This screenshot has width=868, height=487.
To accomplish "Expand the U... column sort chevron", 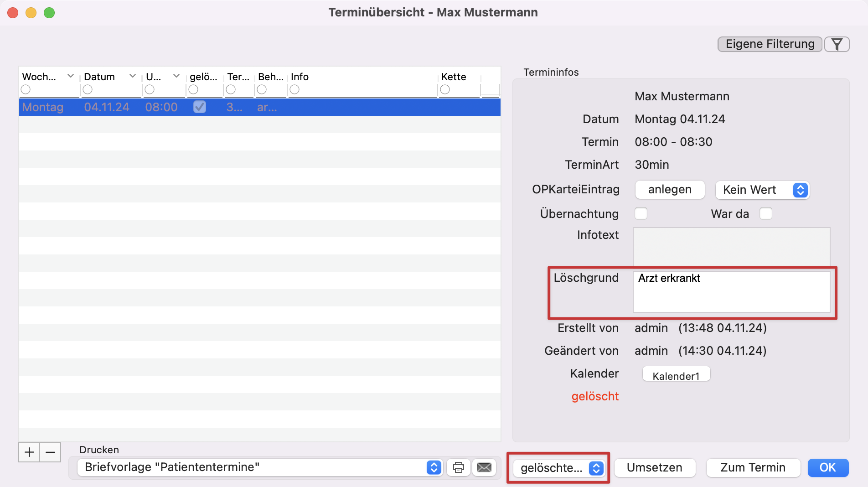I will coord(176,76).
